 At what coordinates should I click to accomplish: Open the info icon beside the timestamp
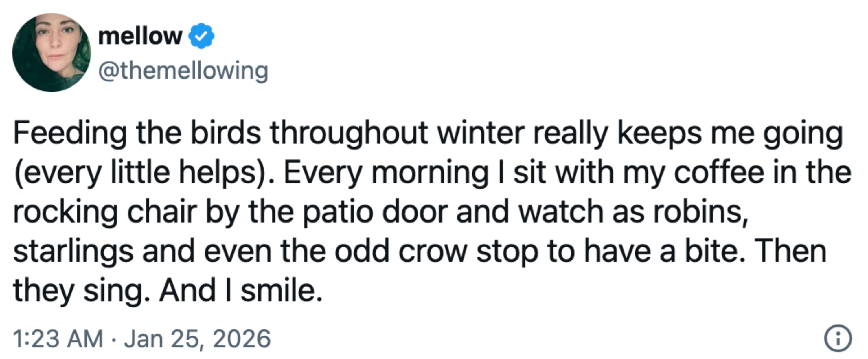tap(838, 338)
